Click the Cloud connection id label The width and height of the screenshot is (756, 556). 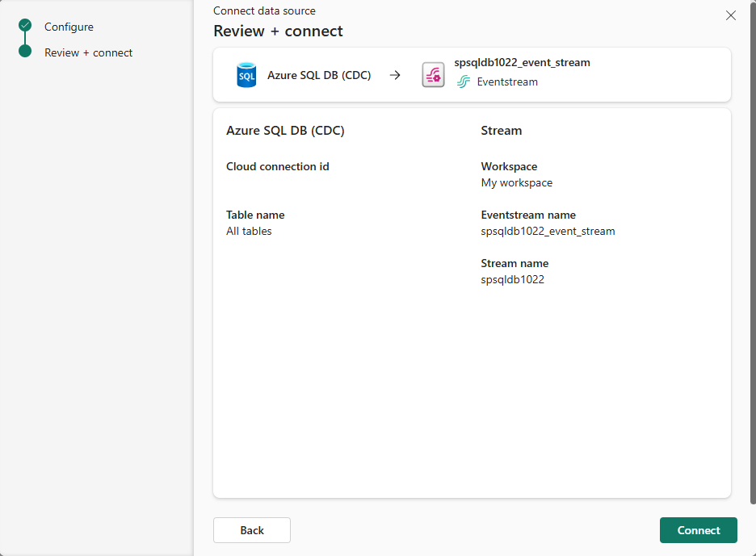click(x=278, y=166)
